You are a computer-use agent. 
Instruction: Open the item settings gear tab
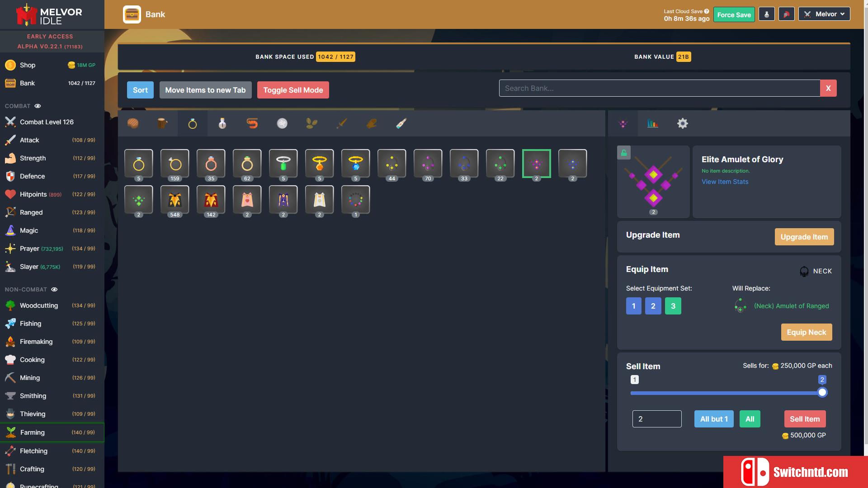coord(683,123)
